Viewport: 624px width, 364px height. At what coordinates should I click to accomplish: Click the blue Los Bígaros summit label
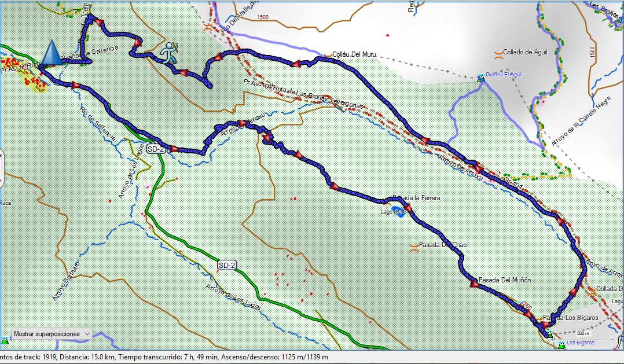pyautogui.click(x=580, y=343)
